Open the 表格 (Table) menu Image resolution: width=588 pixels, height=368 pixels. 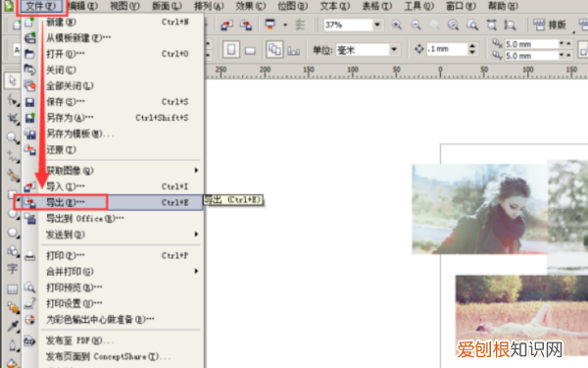pyautogui.click(x=377, y=6)
